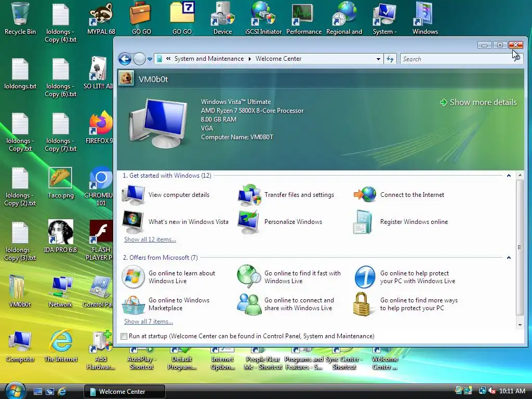Select the VM0b0t folder on desktop

[x=20, y=292]
